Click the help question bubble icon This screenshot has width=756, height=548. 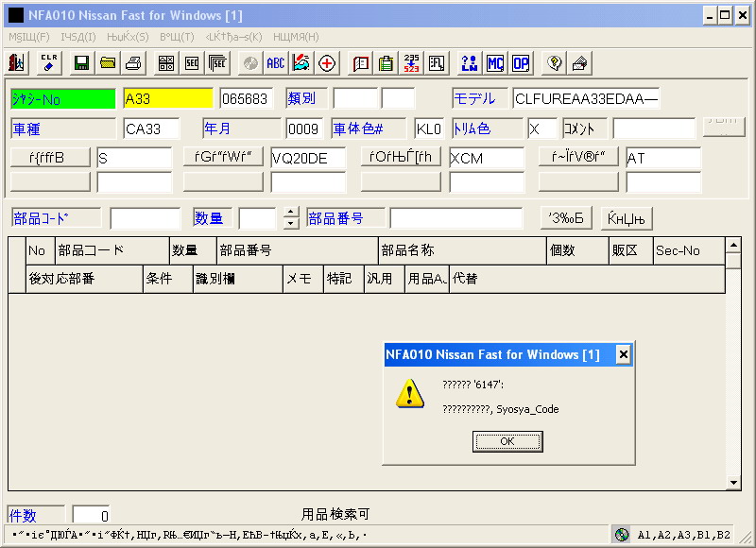click(555, 63)
